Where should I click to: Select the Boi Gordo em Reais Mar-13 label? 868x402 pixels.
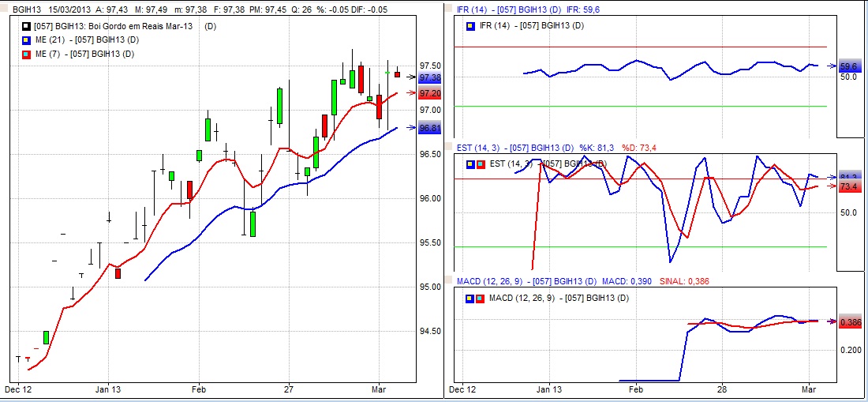112,27
